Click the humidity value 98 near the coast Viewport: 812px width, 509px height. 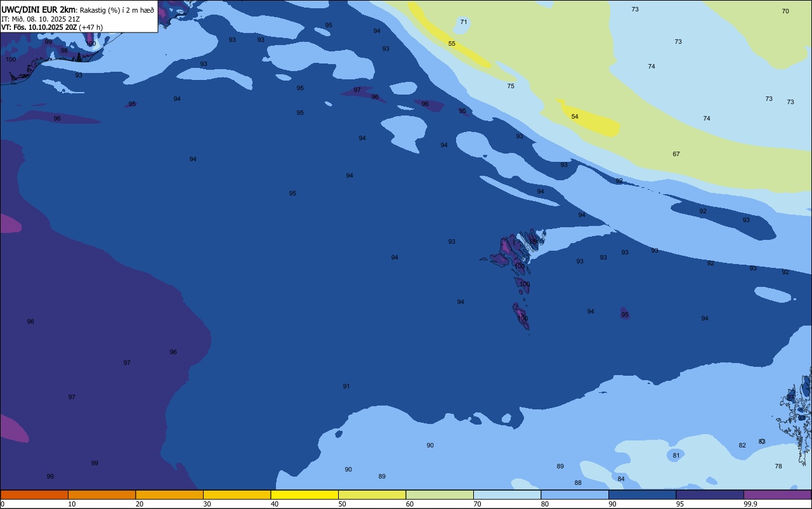coord(64,51)
